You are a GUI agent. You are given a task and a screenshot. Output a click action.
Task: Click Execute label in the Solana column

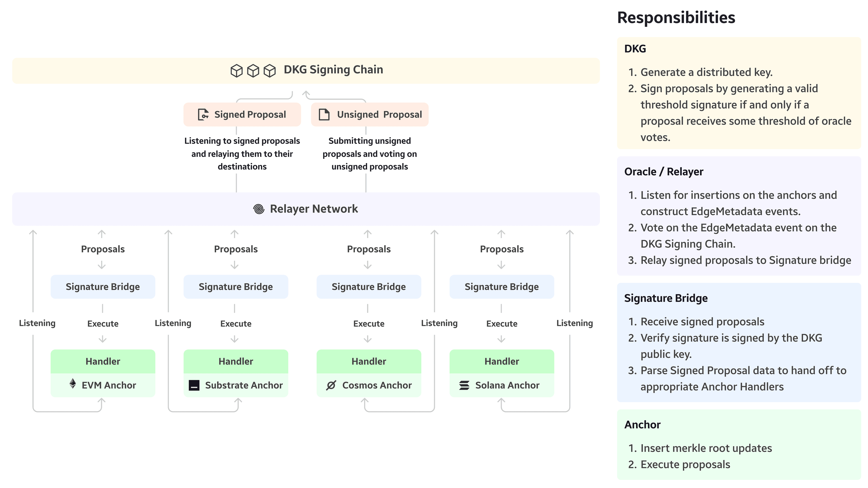pyautogui.click(x=502, y=324)
